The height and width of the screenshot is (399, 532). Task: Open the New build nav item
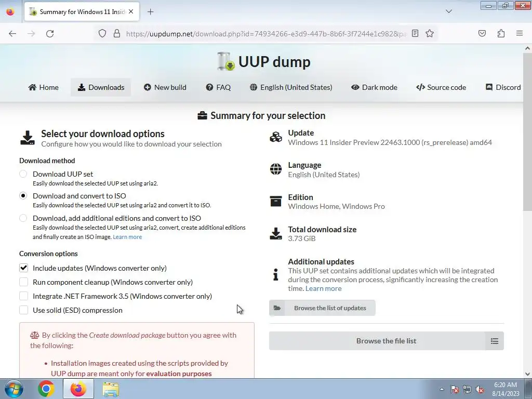[x=165, y=87]
